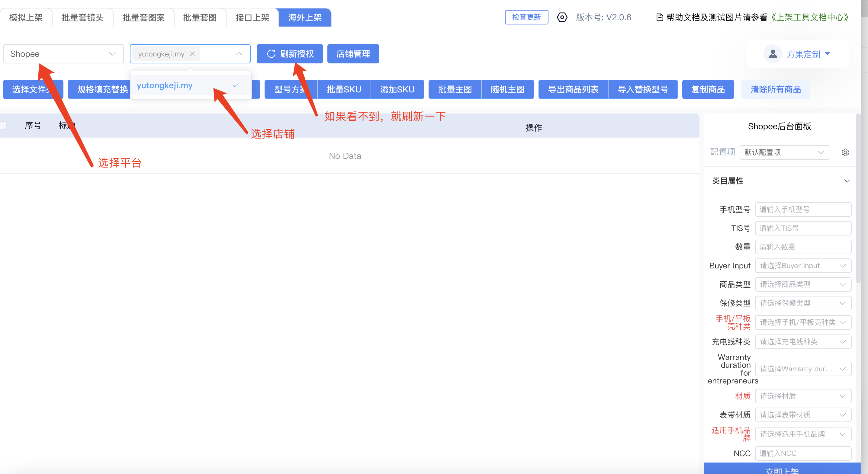Click the checkmark next to yutongkeji.my option
The height and width of the screenshot is (474, 868).
pos(236,85)
